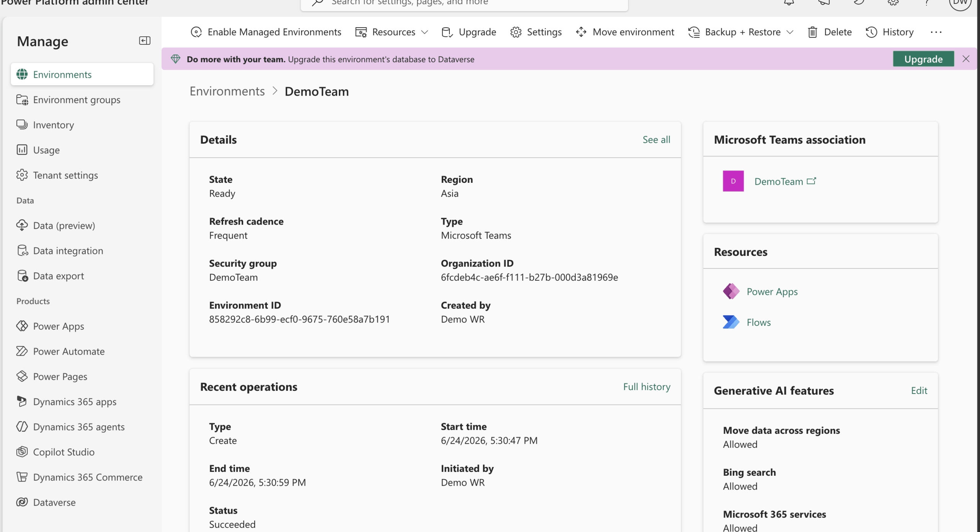Viewport: 980px width, 532px height.
Task: Click the green Upgrade banner button
Action: click(923, 59)
